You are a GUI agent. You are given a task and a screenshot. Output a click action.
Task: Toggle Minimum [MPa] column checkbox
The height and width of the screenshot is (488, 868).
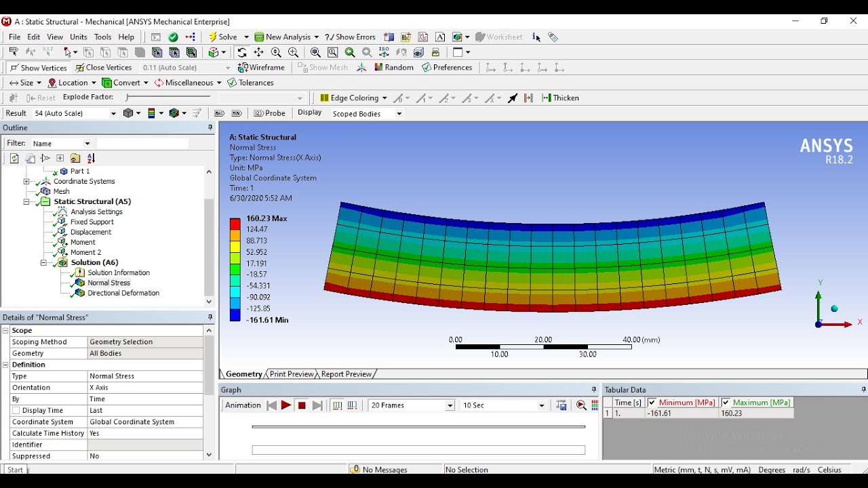click(652, 403)
